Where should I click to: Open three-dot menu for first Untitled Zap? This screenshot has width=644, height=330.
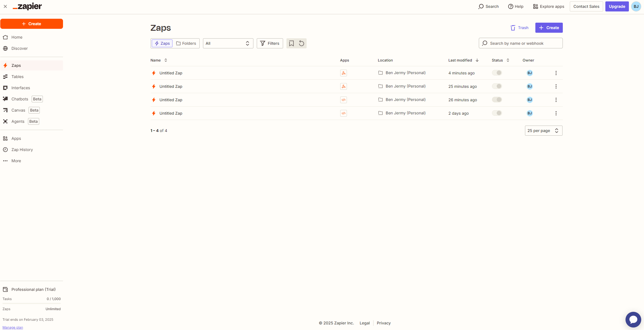click(x=556, y=73)
